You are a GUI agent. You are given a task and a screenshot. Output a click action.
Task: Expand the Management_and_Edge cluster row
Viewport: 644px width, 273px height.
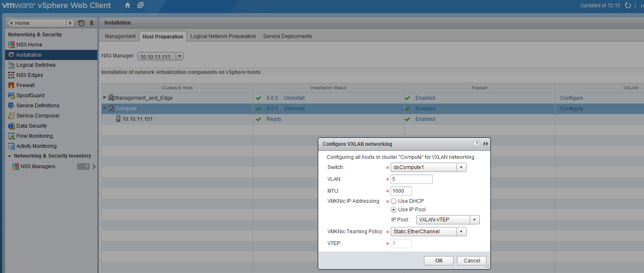tap(105, 98)
